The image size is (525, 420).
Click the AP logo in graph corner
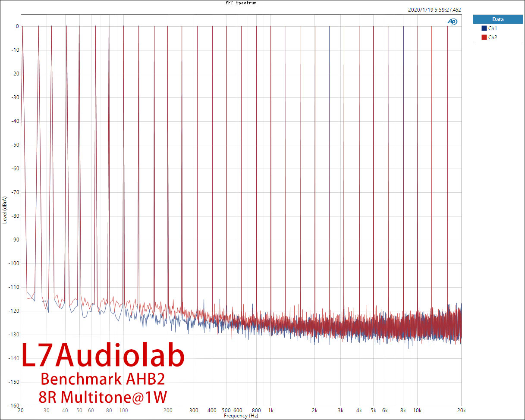(x=453, y=21)
